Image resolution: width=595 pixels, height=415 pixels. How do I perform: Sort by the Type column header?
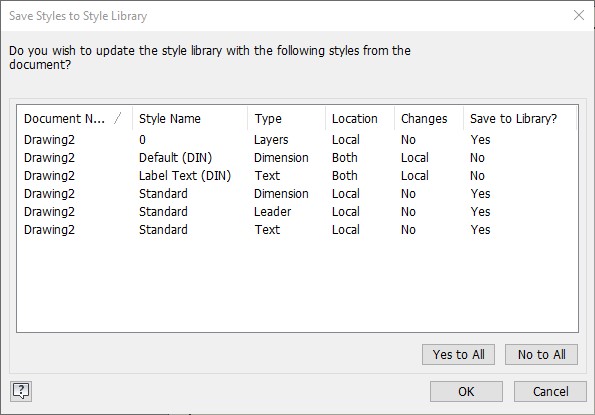pos(286,119)
